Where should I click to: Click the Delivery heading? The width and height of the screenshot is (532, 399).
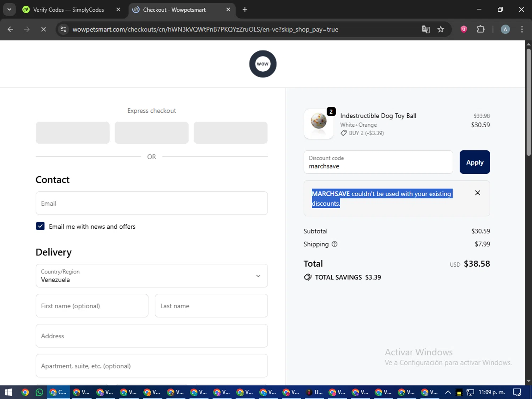pos(54,252)
